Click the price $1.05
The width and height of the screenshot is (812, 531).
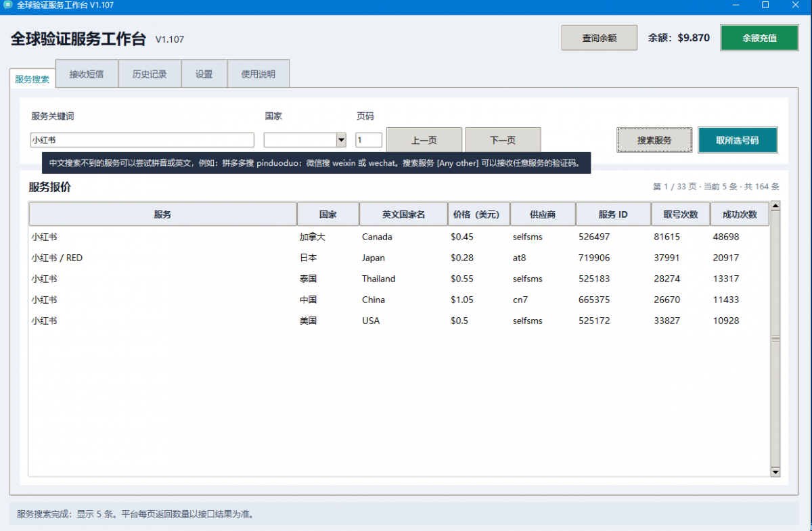(462, 300)
